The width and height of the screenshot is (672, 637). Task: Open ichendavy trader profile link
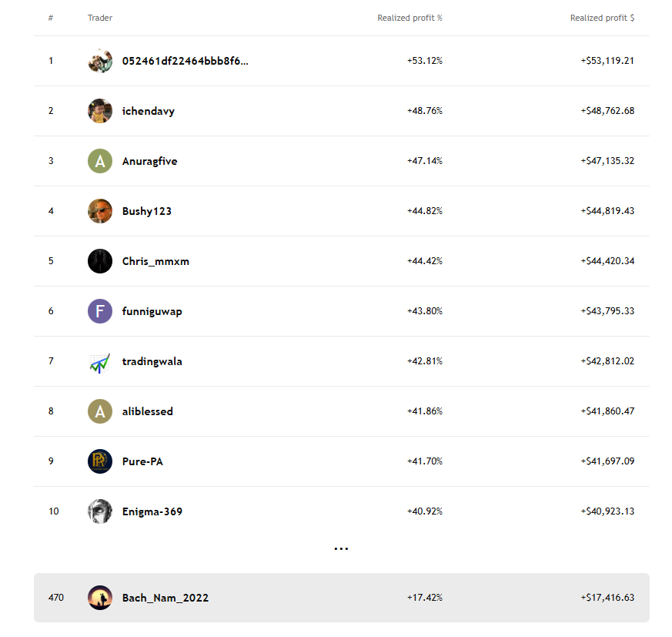point(149,111)
